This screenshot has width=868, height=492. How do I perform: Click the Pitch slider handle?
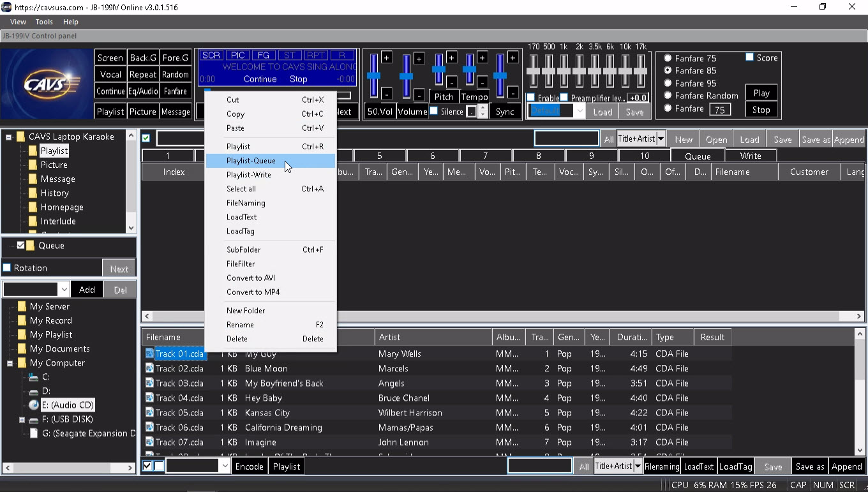point(439,70)
